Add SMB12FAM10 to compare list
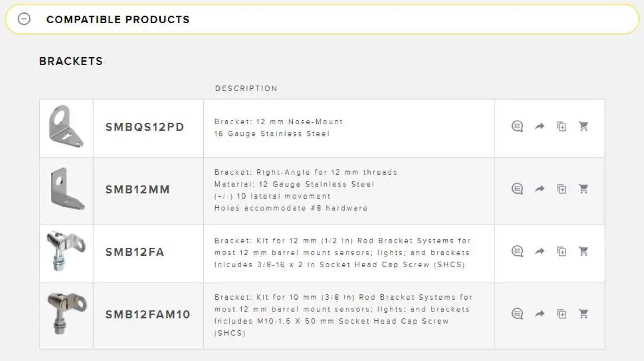The width and height of the screenshot is (644, 361). (561, 314)
